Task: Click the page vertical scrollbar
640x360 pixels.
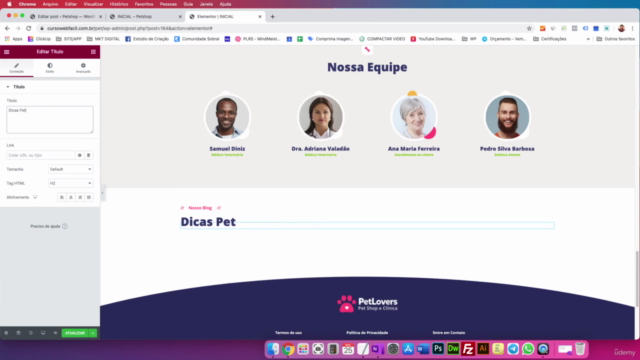Action: point(637,279)
